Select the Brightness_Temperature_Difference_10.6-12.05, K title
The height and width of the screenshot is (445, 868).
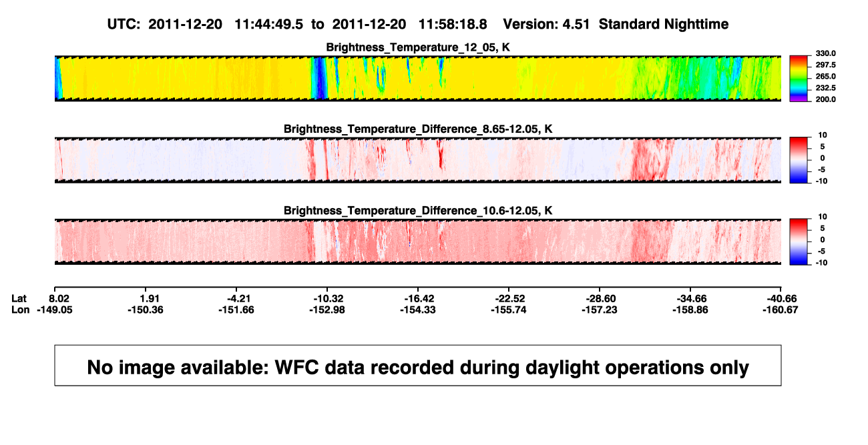coord(418,211)
